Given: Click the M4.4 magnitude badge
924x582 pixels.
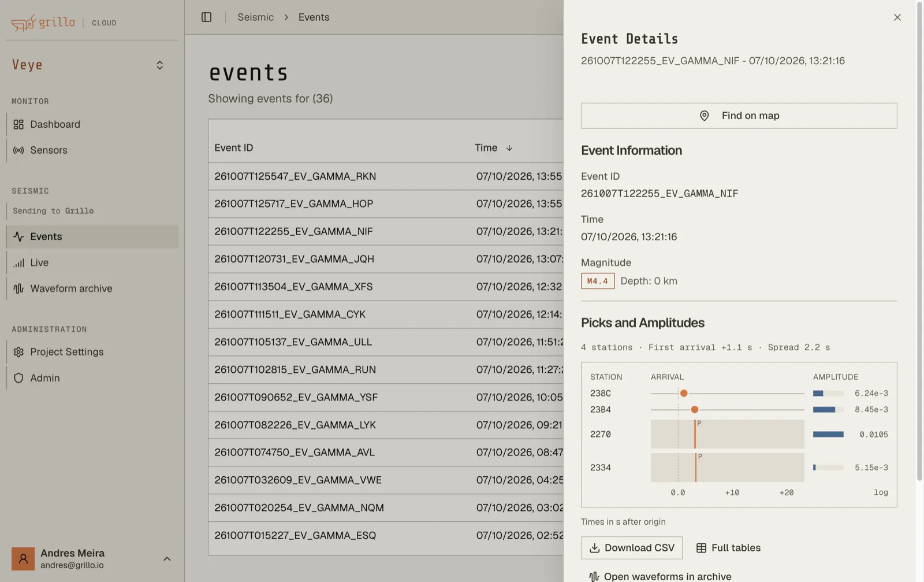Looking at the screenshot, I should click(x=597, y=281).
